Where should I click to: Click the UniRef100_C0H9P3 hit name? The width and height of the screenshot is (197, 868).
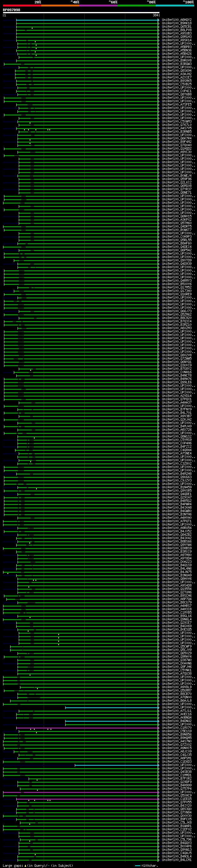177,236
